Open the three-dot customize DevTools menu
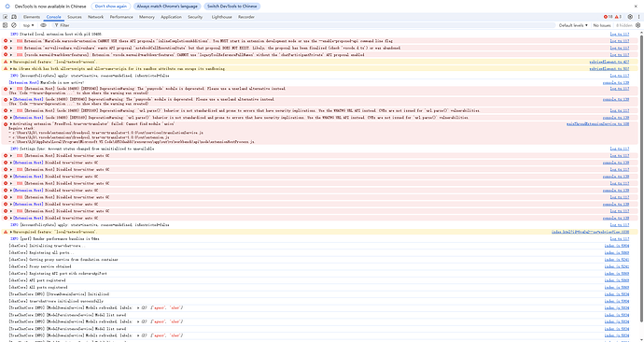Image resolution: width=644 pixels, height=342 pixels. (x=638, y=17)
